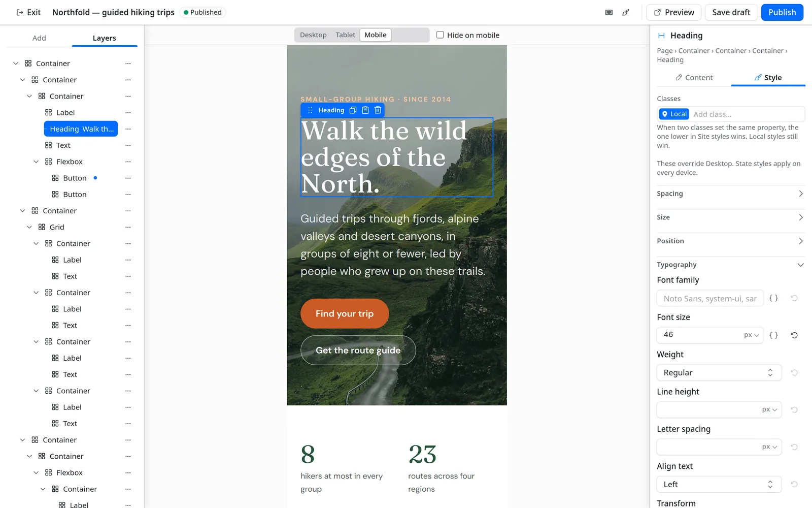Click the Add class input field
The image size is (812, 508).
point(747,114)
